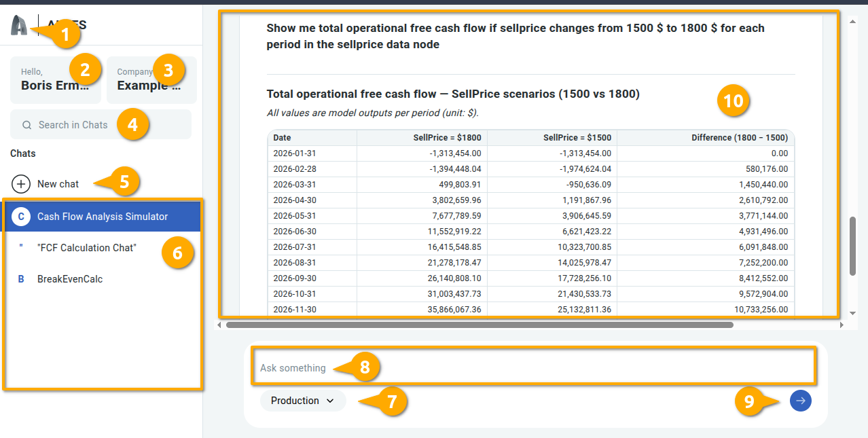Open the Production model dropdown
This screenshot has width=868, height=438.
click(x=295, y=401)
